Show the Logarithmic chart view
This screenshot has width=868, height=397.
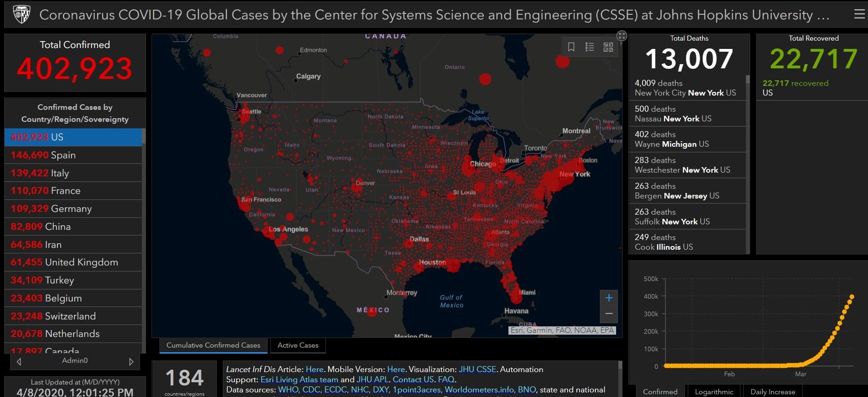pyautogui.click(x=714, y=391)
